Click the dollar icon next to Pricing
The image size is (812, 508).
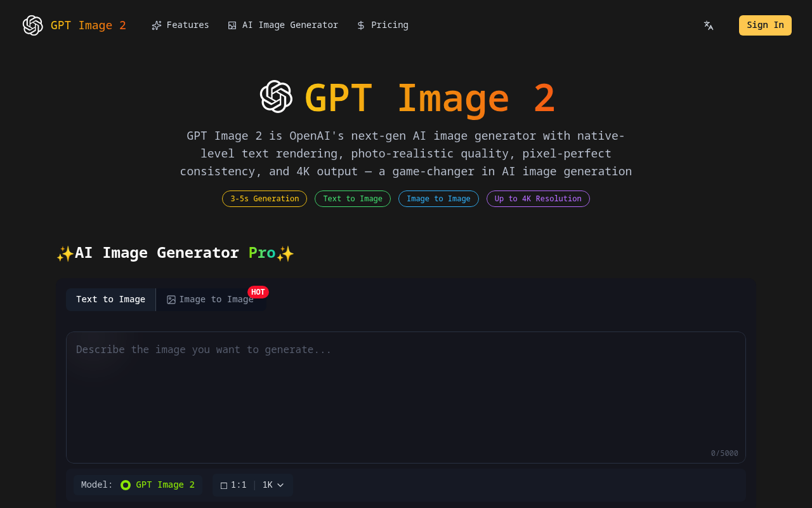(x=360, y=25)
